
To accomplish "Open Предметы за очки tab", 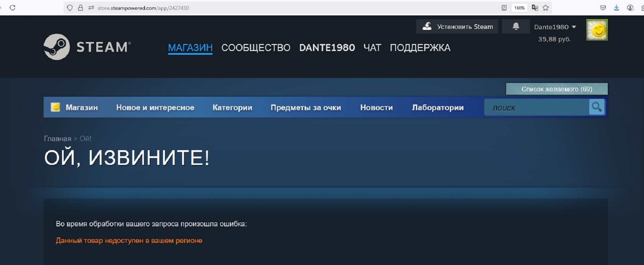I will tap(306, 107).
